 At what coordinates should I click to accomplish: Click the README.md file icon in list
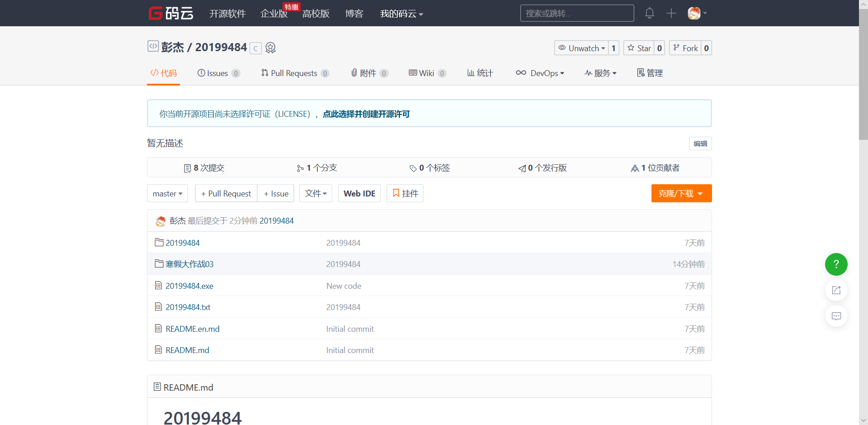[158, 350]
